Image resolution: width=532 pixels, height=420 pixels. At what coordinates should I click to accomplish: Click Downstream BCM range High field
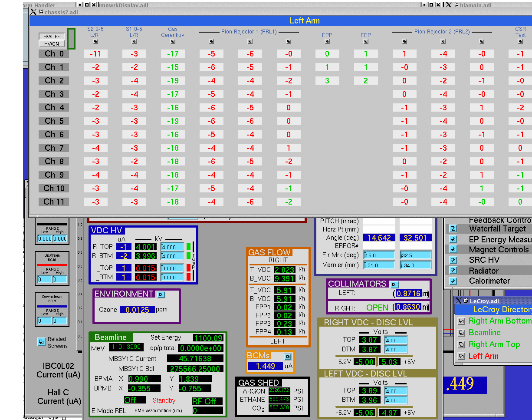pyautogui.click(x=60, y=321)
